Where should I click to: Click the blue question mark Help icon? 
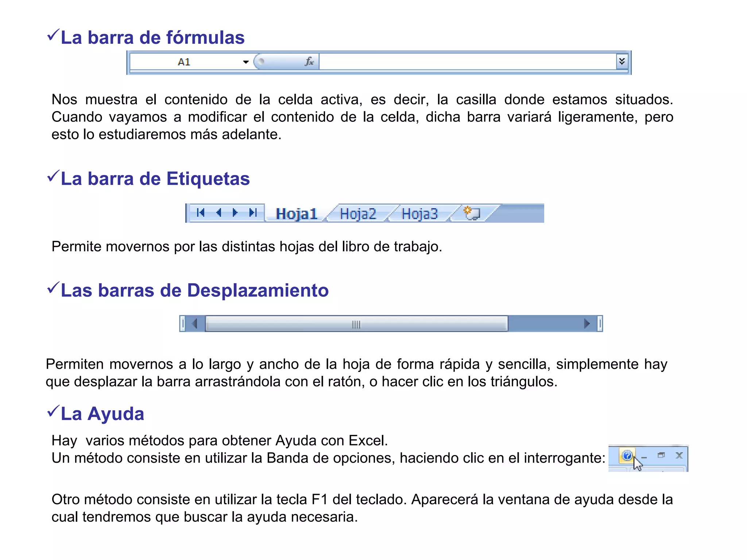click(x=627, y=455)
